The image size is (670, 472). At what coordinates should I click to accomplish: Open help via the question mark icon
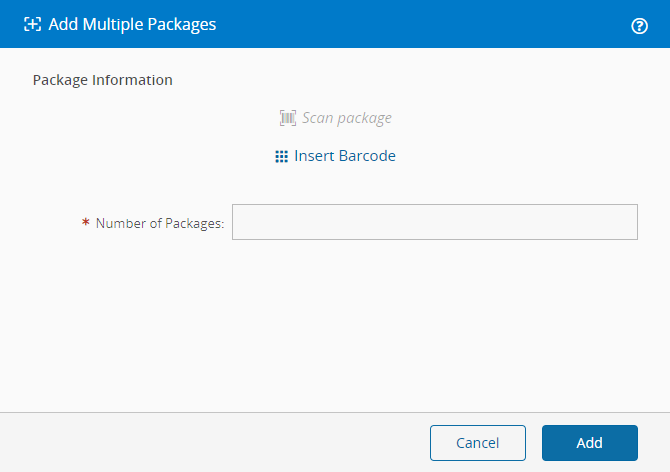(640, 26)
